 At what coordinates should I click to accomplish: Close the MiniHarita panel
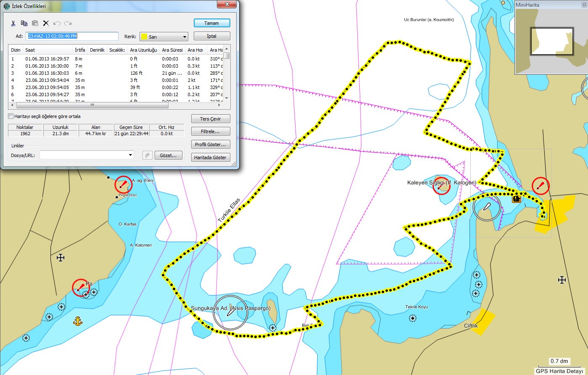(584, 5)
